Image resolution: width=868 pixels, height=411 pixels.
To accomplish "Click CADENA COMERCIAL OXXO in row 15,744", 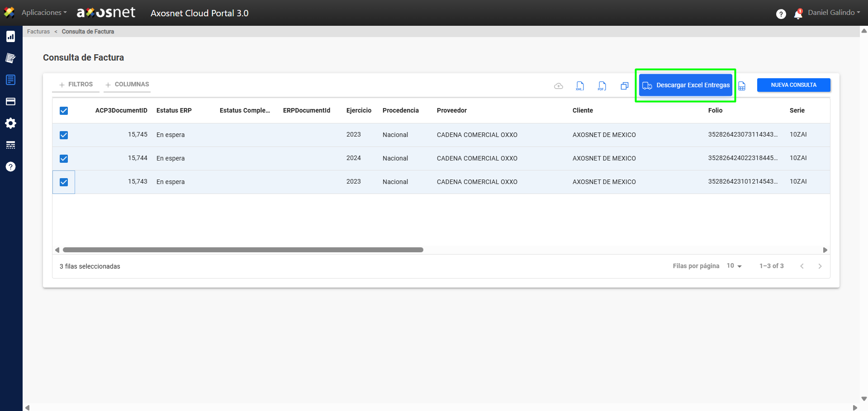I will pyautogui.click(x=477, y=158).
